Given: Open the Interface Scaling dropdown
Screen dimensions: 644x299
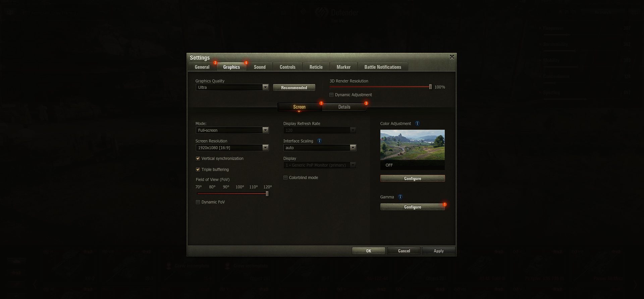Looking at the screenshot, I should point(320,148).
